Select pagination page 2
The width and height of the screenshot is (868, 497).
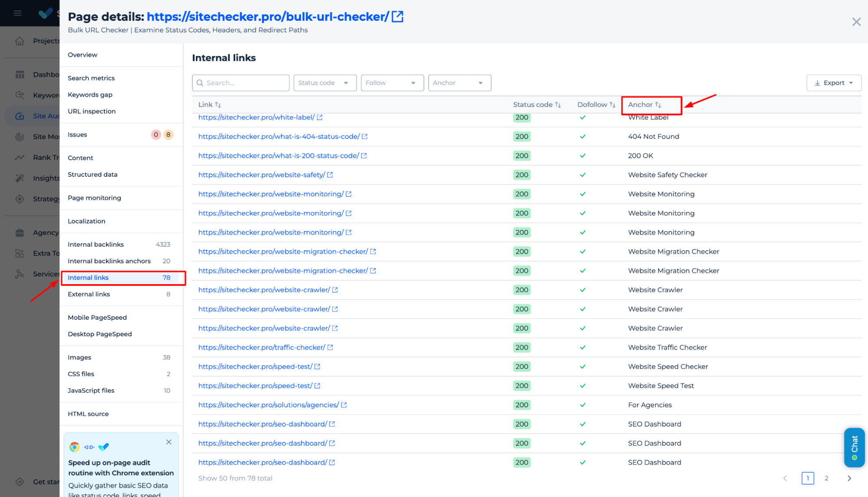coord(826,478)
